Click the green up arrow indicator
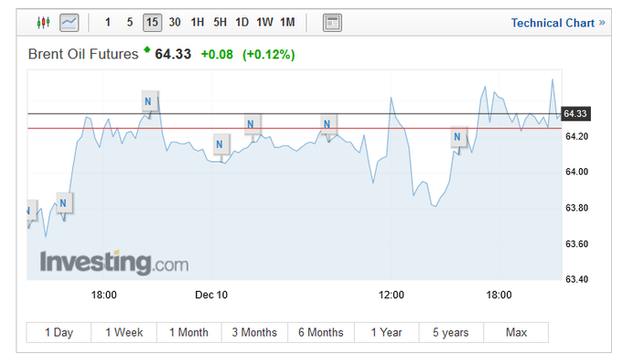Viewport: 622px width, 364px height. click(x=147, y=49)
